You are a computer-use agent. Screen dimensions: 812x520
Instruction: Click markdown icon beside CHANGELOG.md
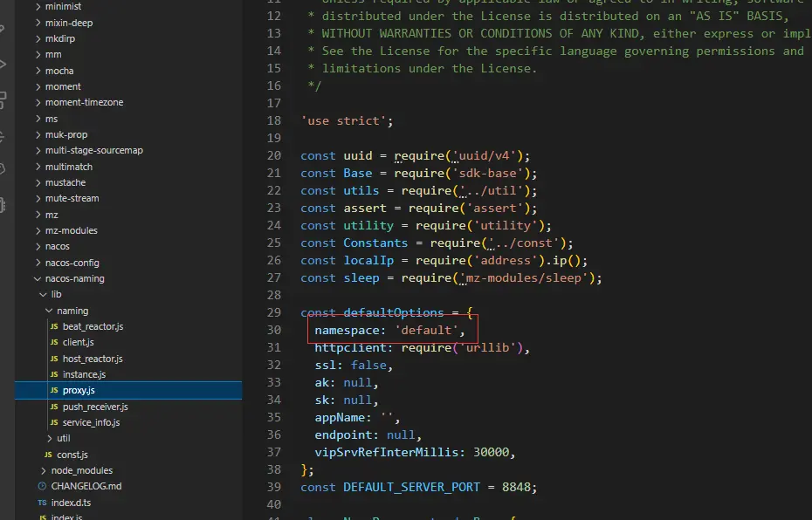point(43,486)
